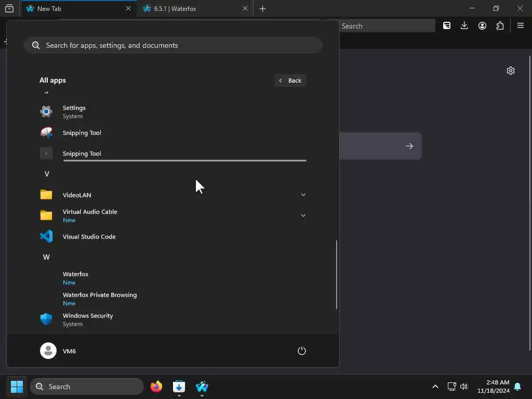Open Waterfox account icon
Image resolution: width=532 pixels, height=399 pixels.
point(482,26)
